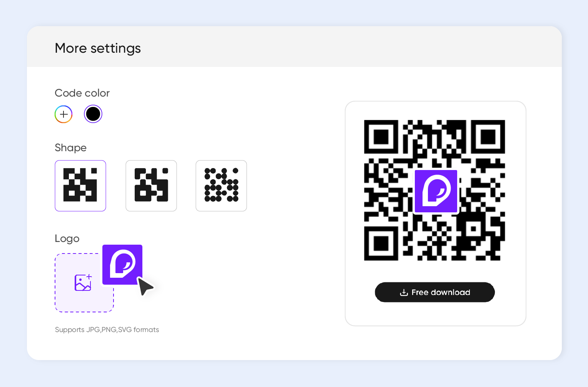Viewport: 588px width, 387px height.
Task: Click the Free download button
Action: pyautogui.click(x=435, y=292)
